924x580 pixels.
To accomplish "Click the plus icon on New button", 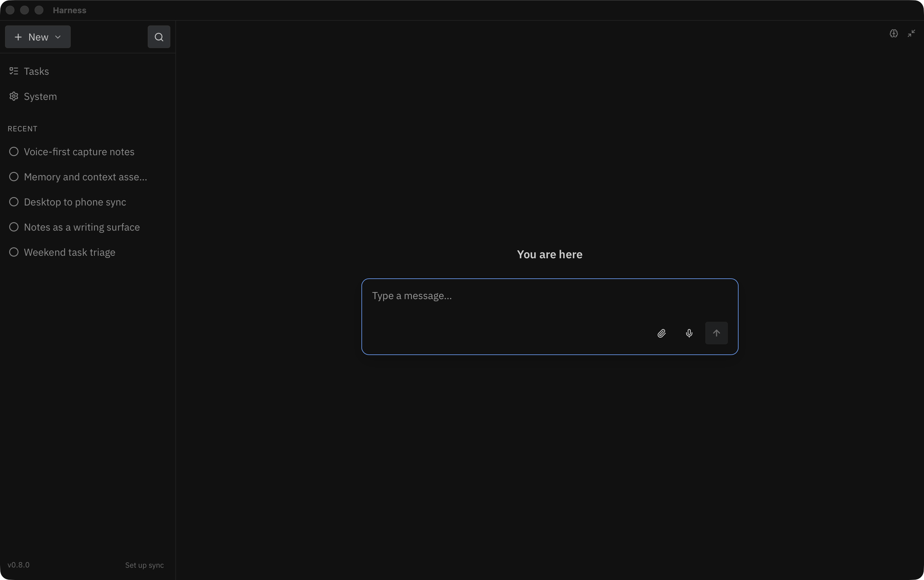I will (18, 37).
